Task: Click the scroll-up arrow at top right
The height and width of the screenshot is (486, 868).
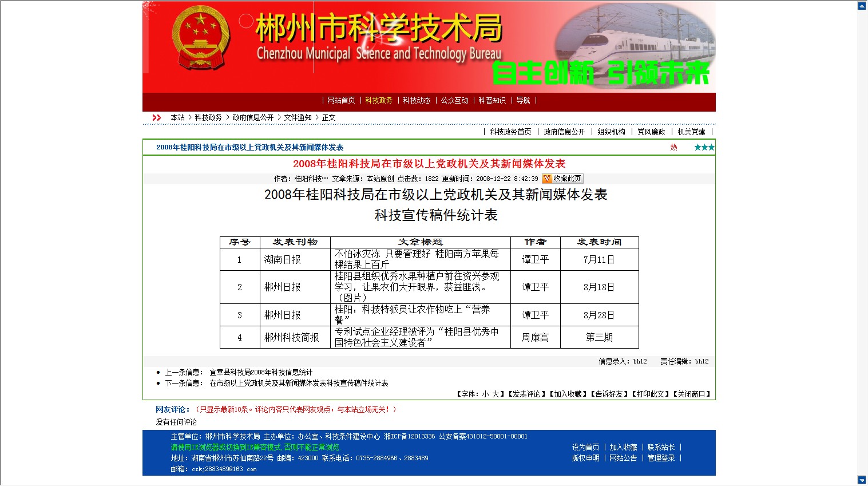Action: click(862, 6)
